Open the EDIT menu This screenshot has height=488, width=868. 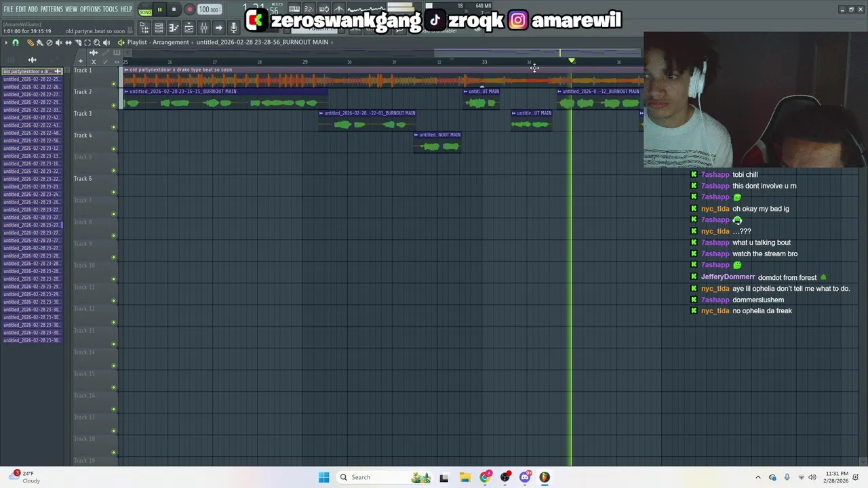point(20,9)
